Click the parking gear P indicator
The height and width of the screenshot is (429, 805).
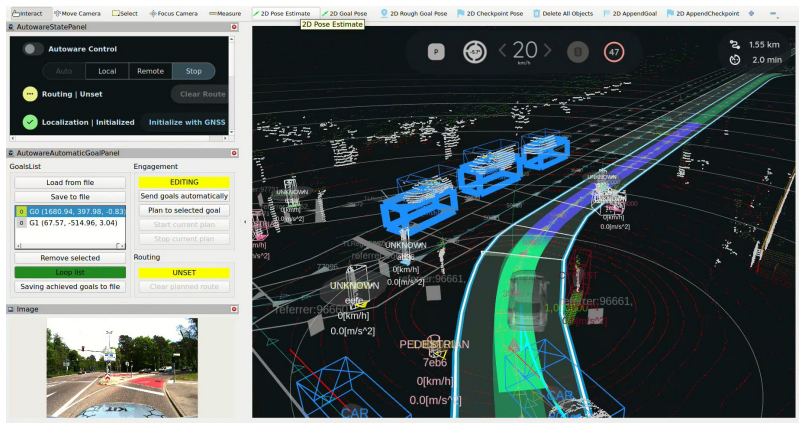[x=436, y=52]
